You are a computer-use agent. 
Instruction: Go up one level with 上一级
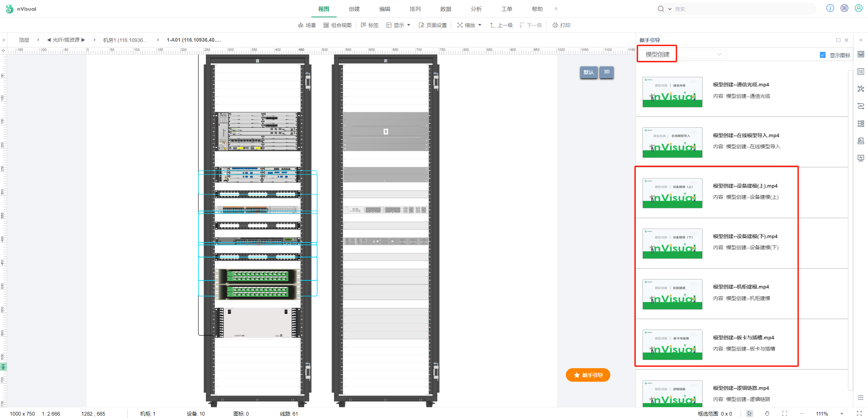click(x=501, y=25)
